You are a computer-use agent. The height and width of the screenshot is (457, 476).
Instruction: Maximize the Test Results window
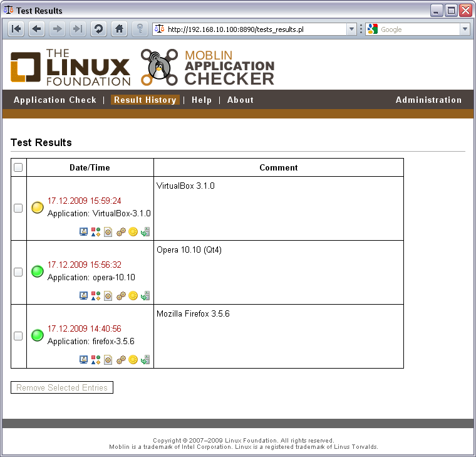[451, 11]
